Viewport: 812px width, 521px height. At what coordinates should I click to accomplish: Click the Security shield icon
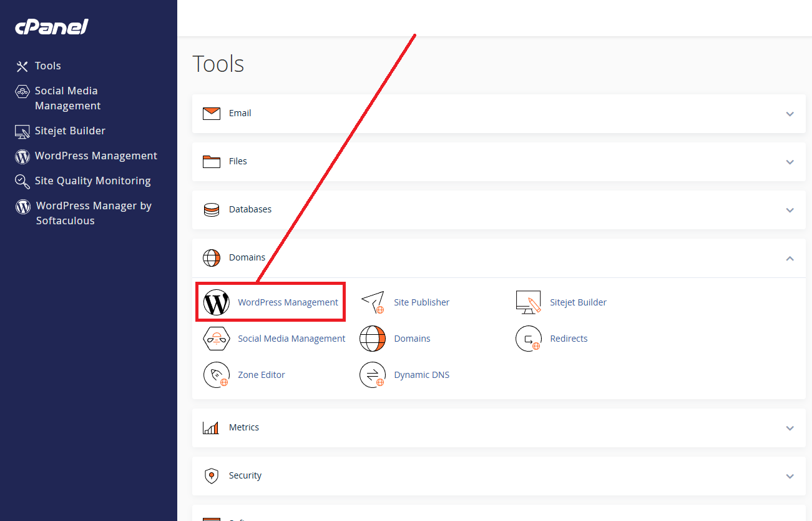[212, 476]
